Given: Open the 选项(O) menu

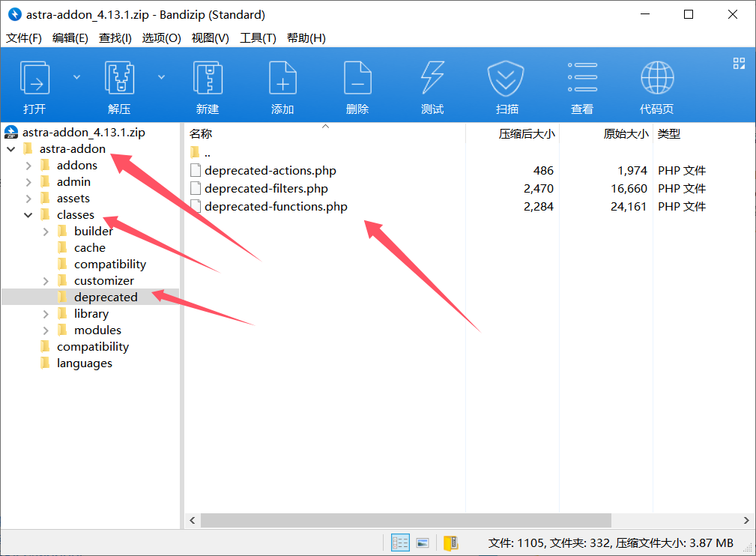Looking at the screenshot, I should pos(161,37).
